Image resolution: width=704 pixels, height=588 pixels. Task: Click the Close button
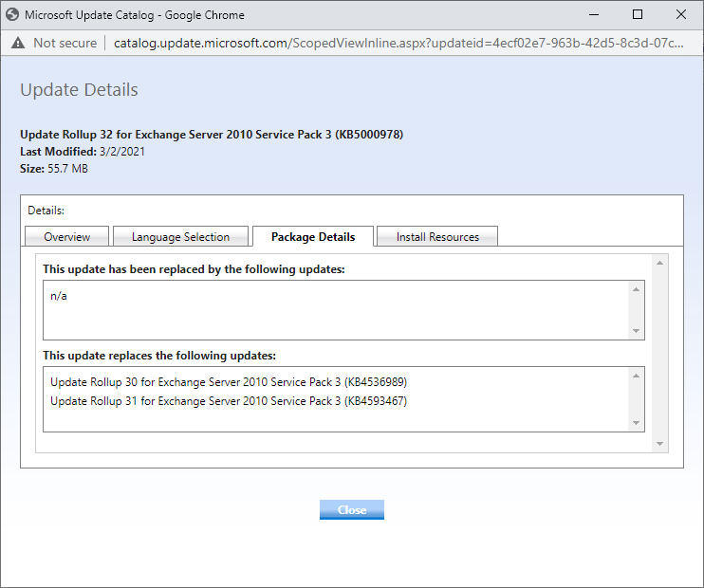click(352, 510)
